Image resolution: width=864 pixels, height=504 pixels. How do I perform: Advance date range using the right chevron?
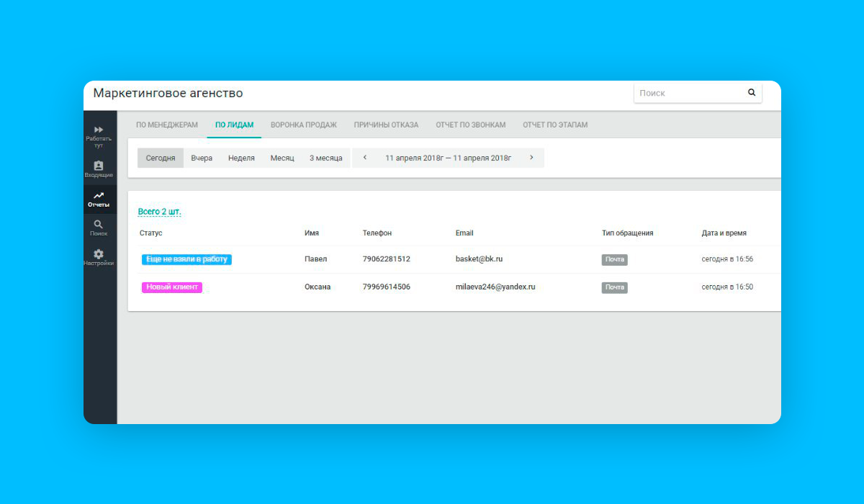click(x=532, y=158)
